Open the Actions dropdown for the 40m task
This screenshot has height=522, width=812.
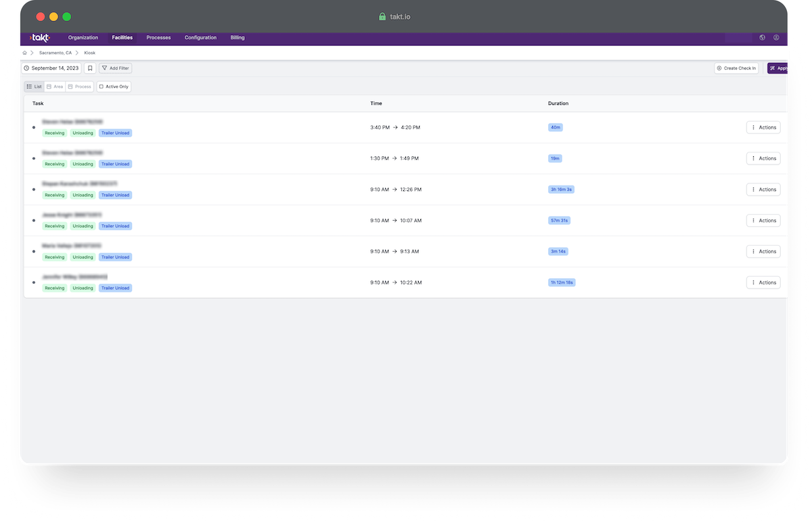click(x=763, y=127)
